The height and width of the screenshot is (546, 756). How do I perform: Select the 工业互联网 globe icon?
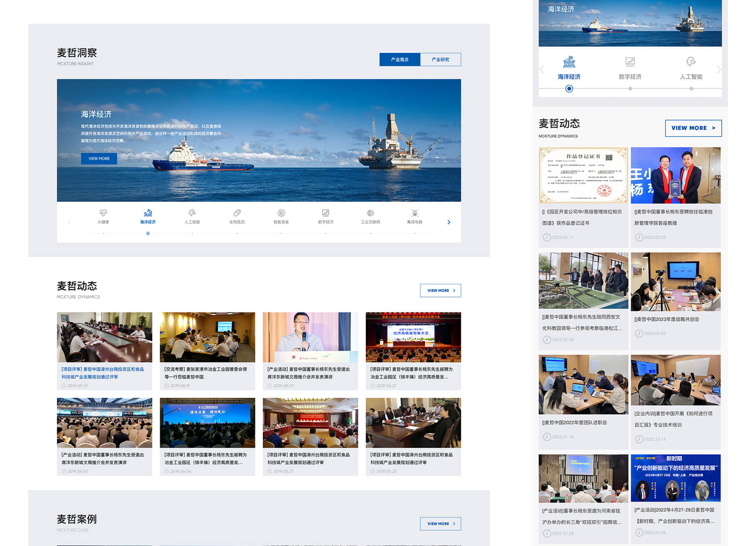pyautogui.click(x=371, y=213)
